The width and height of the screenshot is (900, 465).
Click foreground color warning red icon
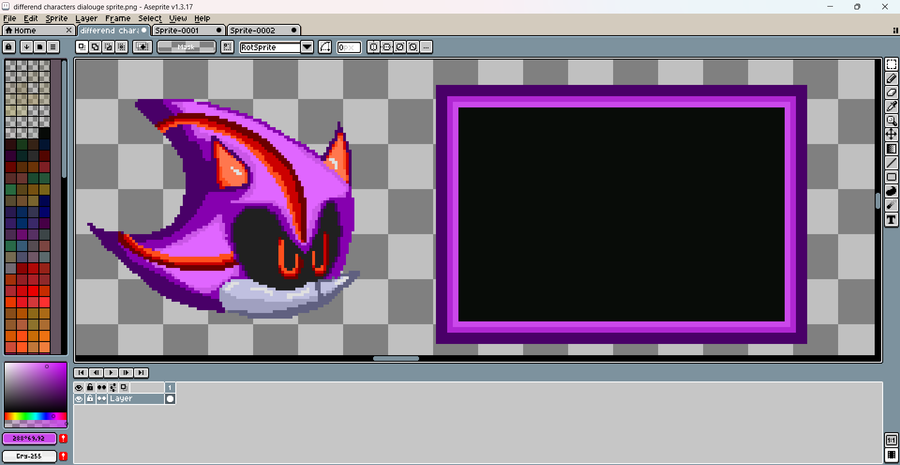63,439
